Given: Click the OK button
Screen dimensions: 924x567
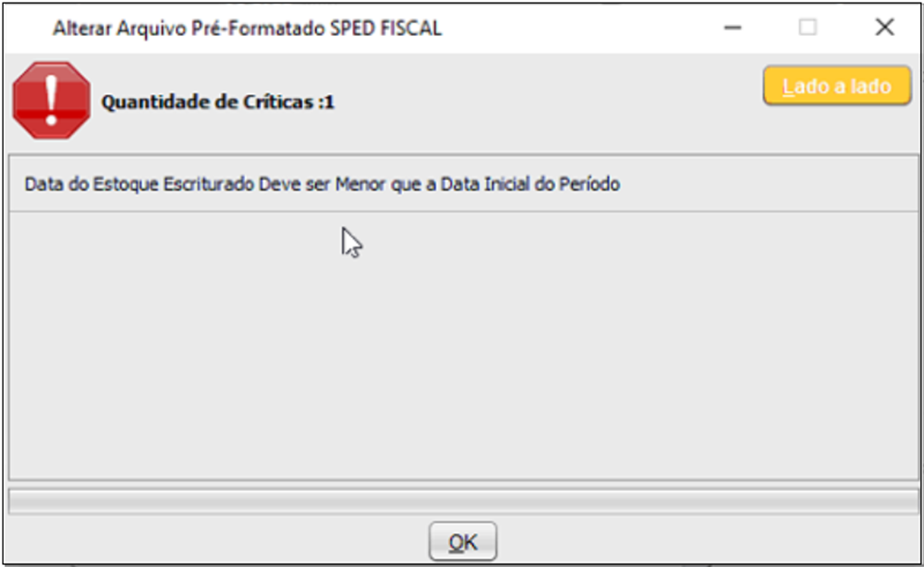Looking at the screenshot, I should [x=463, y=541].
